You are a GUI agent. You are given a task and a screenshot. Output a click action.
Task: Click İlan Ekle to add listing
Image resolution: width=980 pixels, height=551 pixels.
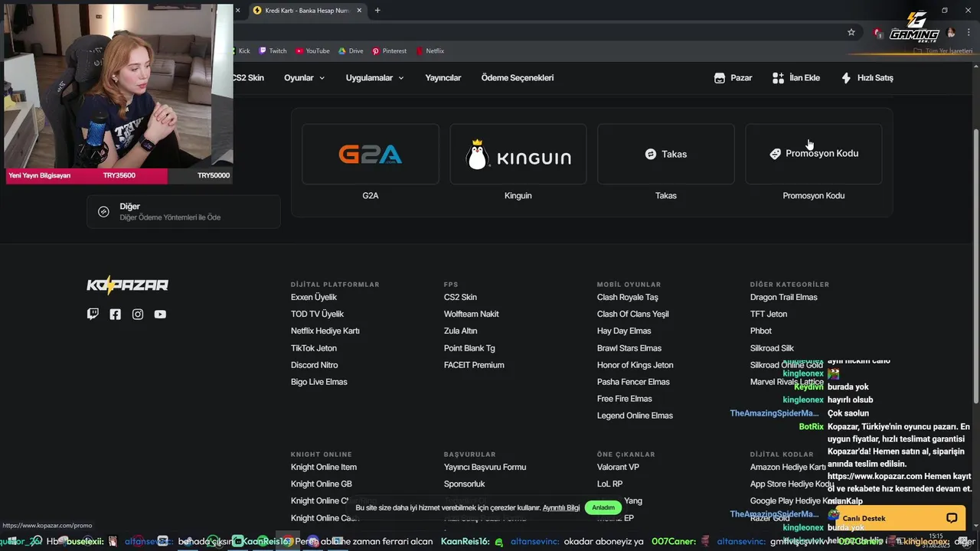(796, 78)
